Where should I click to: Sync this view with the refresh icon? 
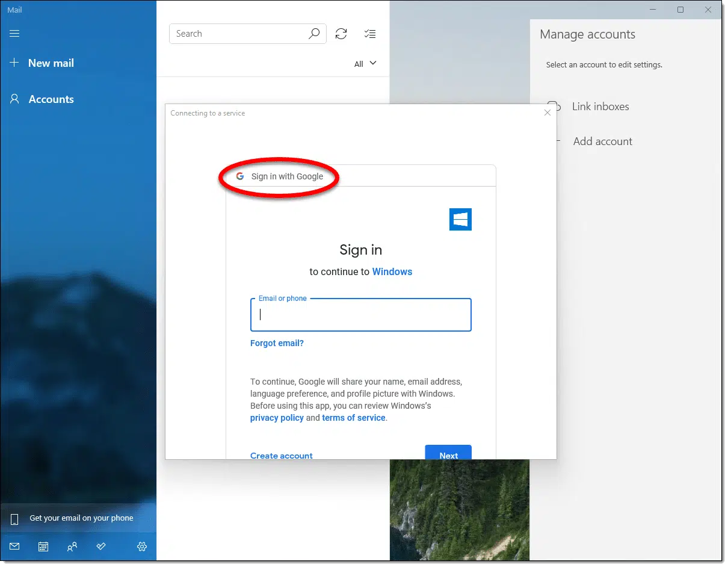tap(341, 34)
